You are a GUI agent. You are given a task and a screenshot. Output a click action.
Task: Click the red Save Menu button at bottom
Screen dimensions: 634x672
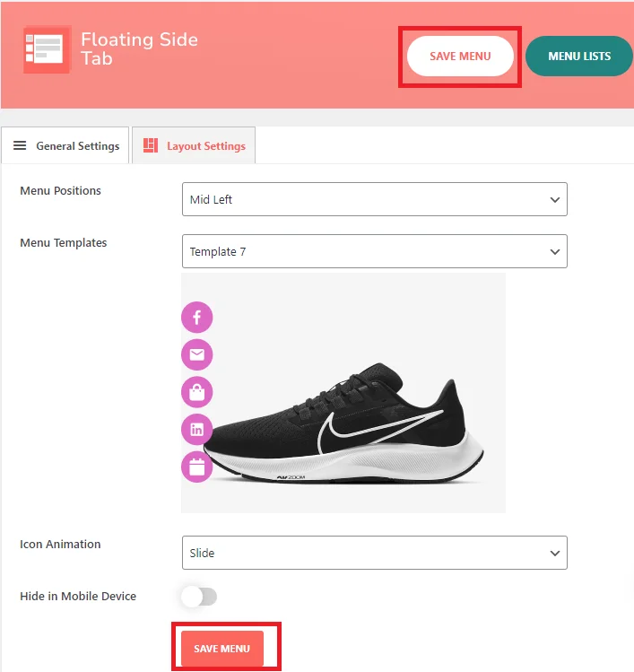[221, 648]
